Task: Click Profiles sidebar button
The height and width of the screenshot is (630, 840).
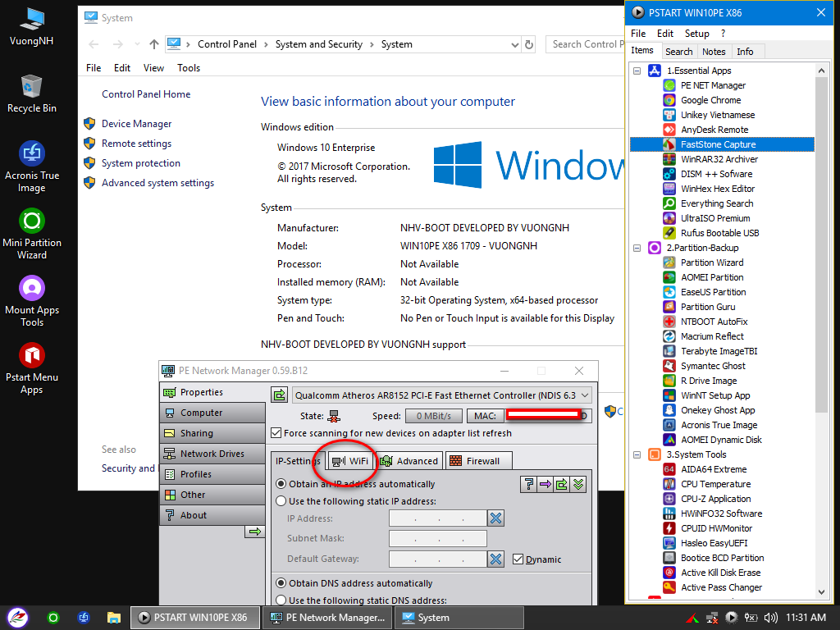Action: [212, 474]
